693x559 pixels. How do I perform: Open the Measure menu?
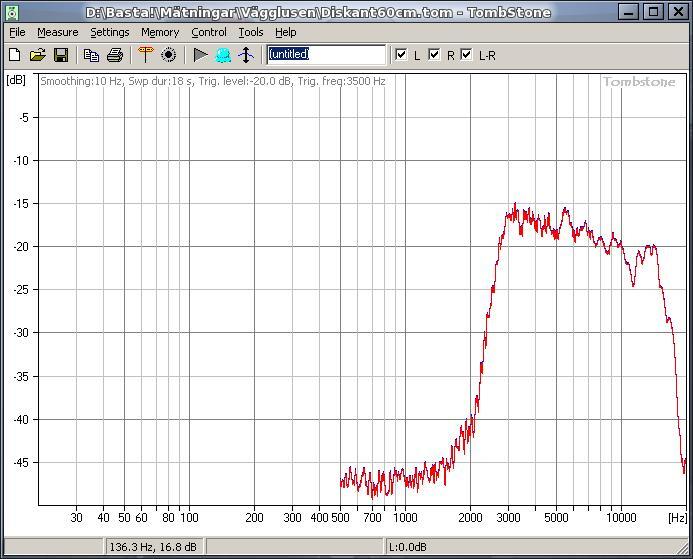point(57,32)
